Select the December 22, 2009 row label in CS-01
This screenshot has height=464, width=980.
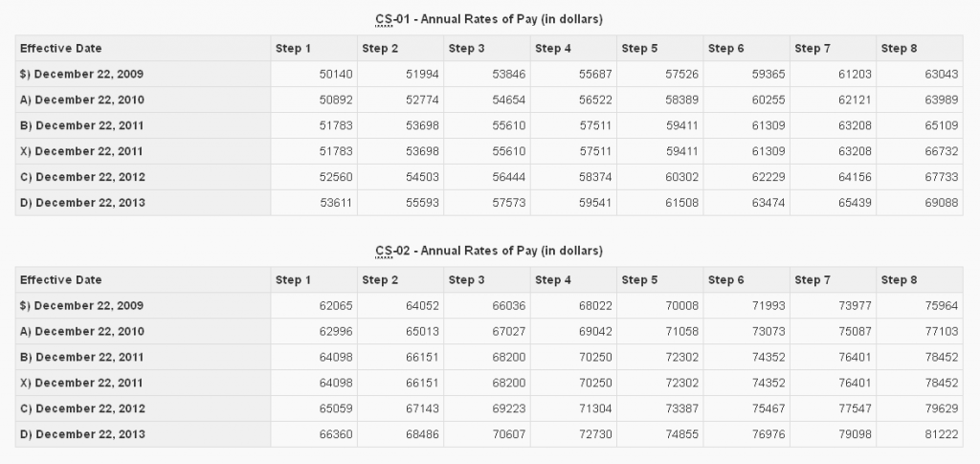tap(81, 74)
